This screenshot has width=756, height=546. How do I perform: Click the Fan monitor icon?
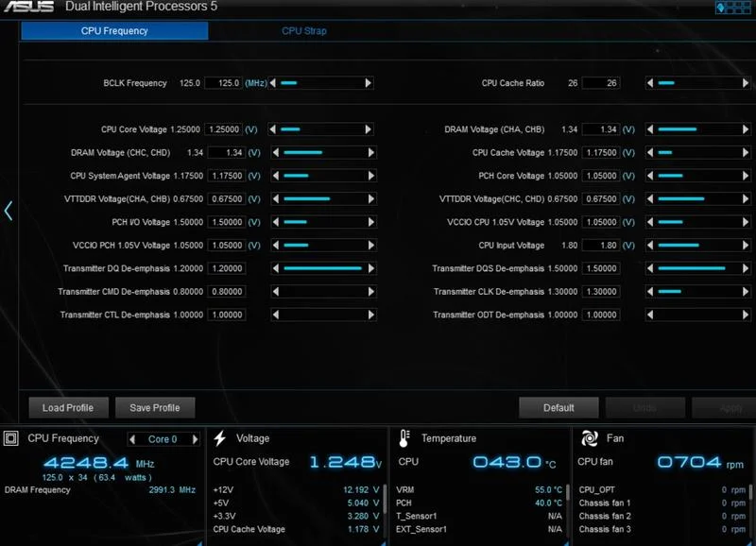click(x=590, y=438)
